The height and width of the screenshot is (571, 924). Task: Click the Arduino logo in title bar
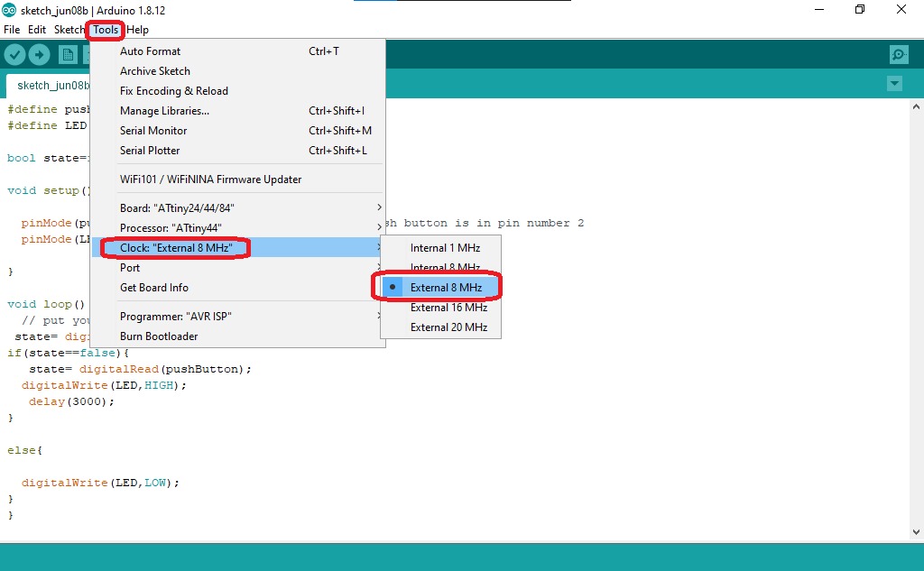[x=9, y=10]
